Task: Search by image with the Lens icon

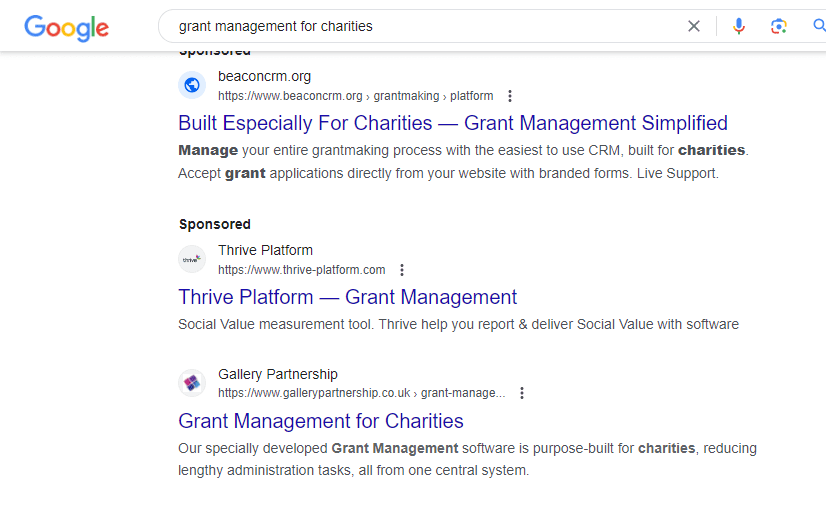Action: pos(779,26)
